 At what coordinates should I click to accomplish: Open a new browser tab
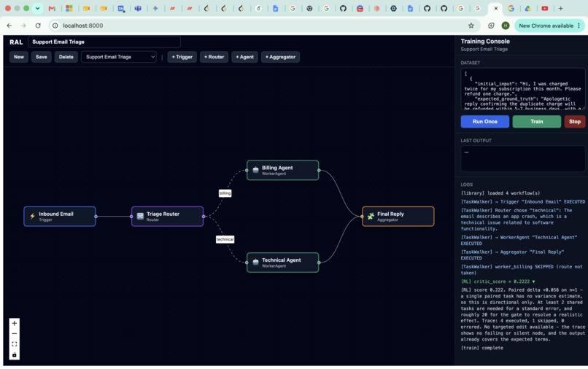(x=560, y=8)
